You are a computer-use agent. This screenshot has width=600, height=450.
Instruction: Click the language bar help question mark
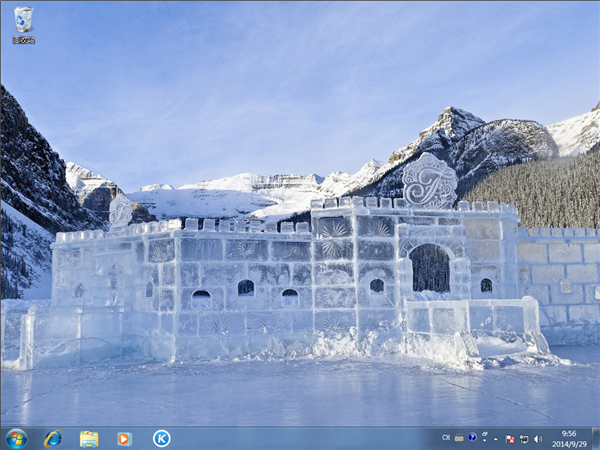(472, 438)
